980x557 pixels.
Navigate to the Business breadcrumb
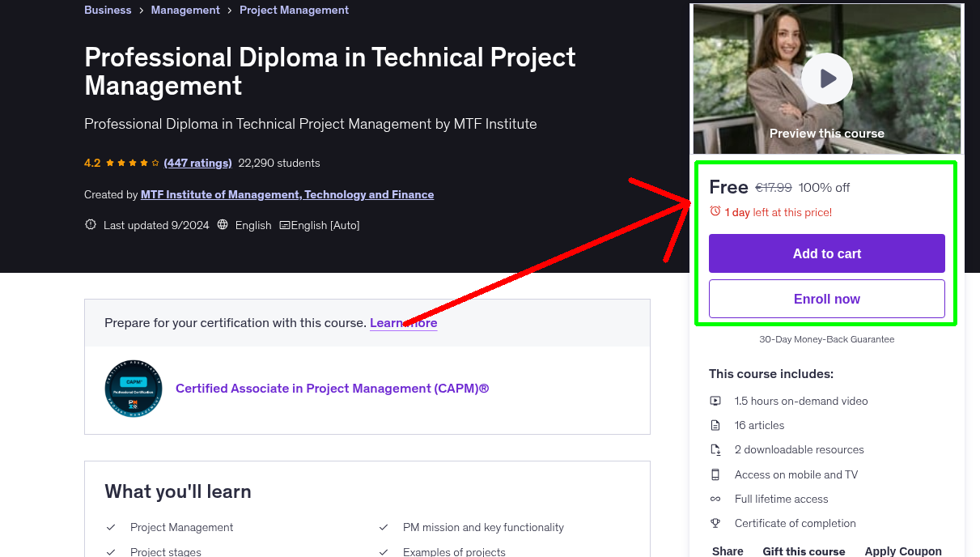[108, 10]
